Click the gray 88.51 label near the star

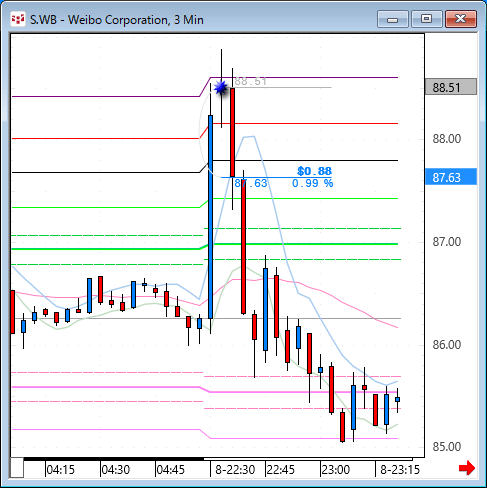click(x=250, y=81)
